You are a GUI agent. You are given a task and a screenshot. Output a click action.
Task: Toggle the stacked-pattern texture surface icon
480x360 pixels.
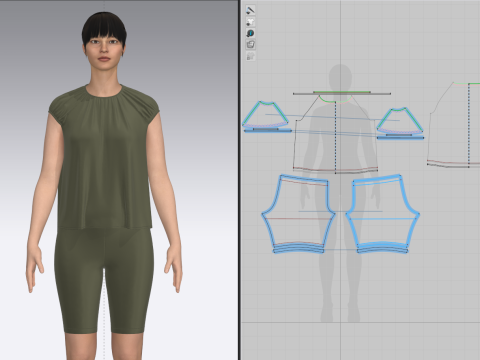pyautogui.click(x=250, y=44)
